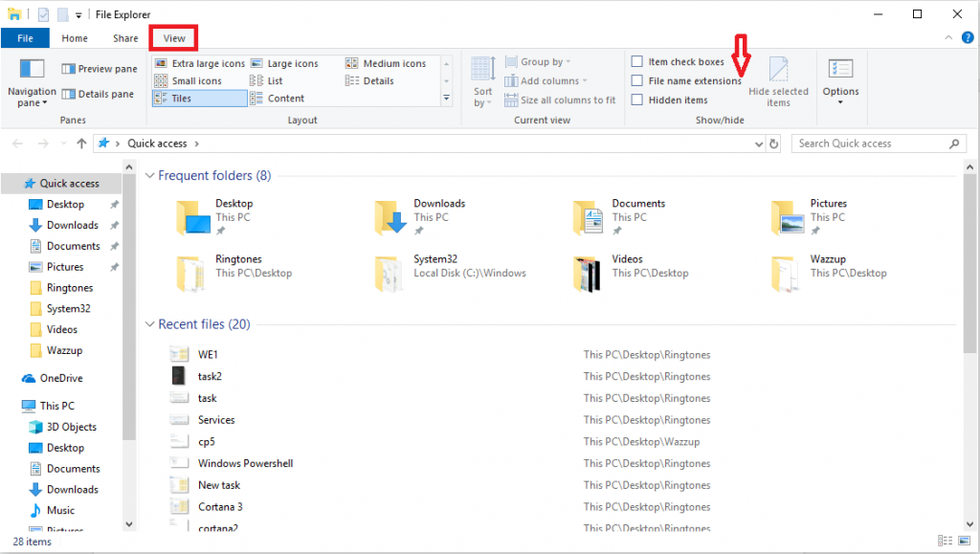Switch to large thumbnails via status bar icon
The image size is (980, 554).
pos(965,542)
